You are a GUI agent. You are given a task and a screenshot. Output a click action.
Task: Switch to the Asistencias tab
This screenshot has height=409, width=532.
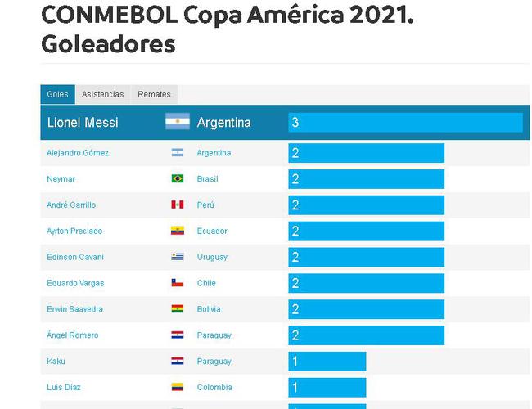coord(102,94)
